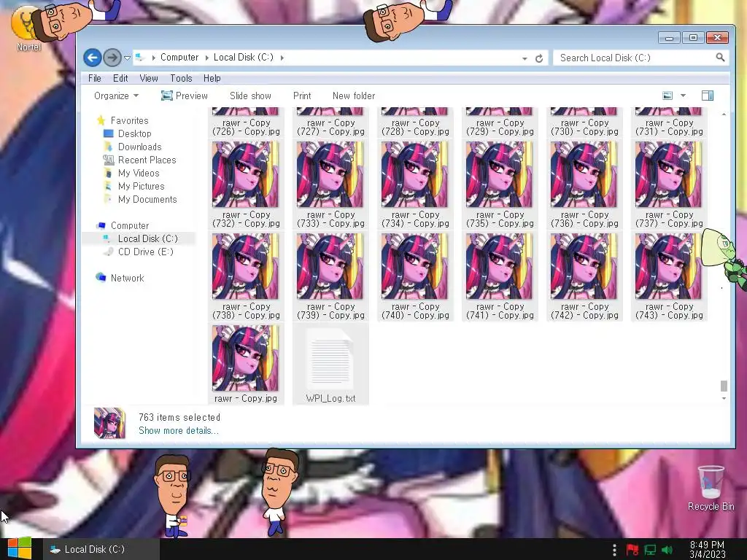Image resolution: width=747 pixels, height=560 pixels.
Task: Select Network in the navigation pane
Action: point(127,278)
